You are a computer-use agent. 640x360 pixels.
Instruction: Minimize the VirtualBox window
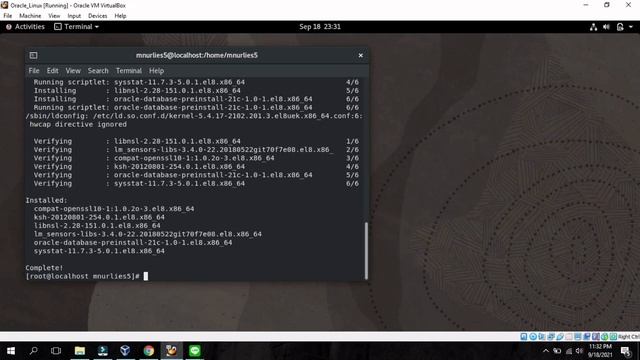tap(586, 5)
